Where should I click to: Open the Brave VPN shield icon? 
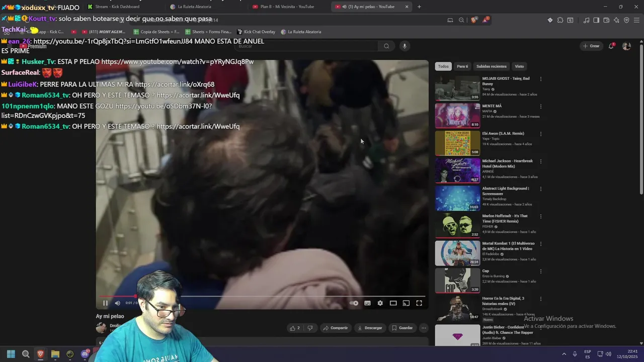[626, 20]
